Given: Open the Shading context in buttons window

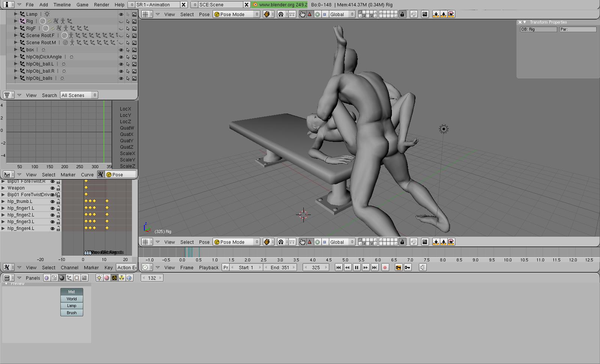Looking at the screenshot, I should [62, 278].
